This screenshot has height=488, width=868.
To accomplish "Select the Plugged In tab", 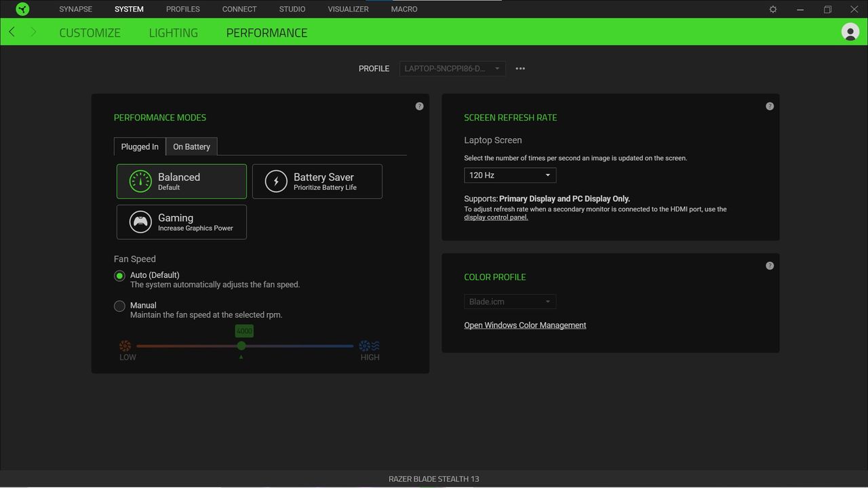I will click(140, 146).
